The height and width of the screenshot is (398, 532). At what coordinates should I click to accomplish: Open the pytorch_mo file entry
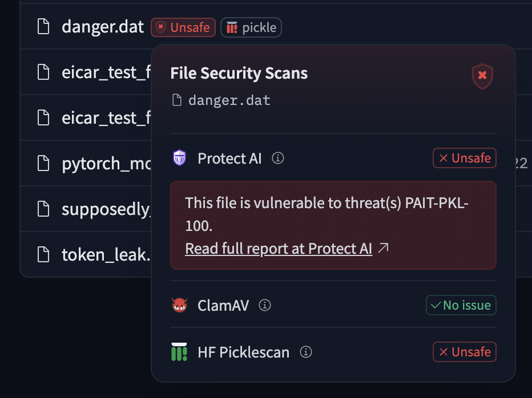pos(106,164)
